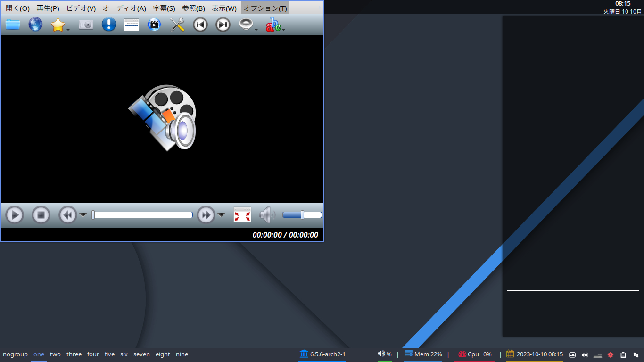
Task: Open the オーディオ(A) menu
Action: (x=124, y=8)
